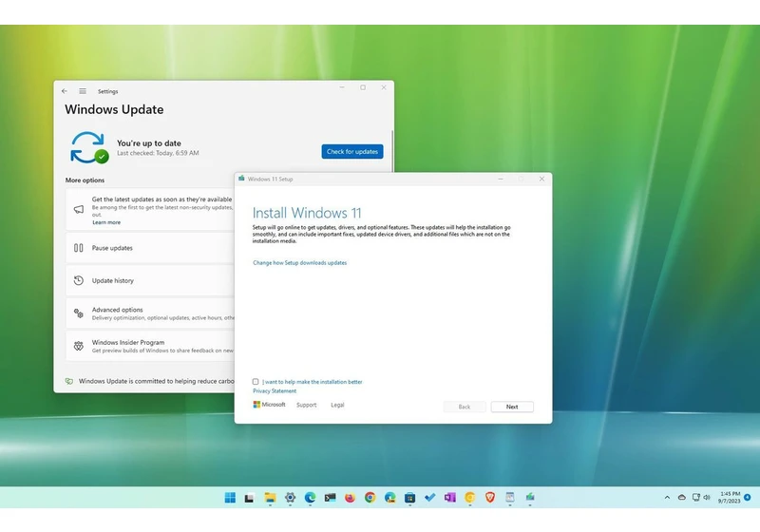Open the Settings gear on the taskbar
The image size is (760, 532).
[x=290, y=498]
